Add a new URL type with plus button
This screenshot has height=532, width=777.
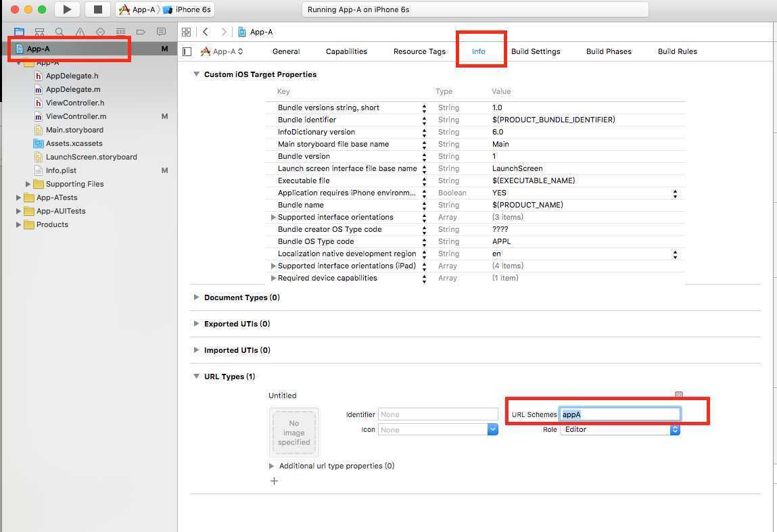pyautogui.click(x=274, y=481)
